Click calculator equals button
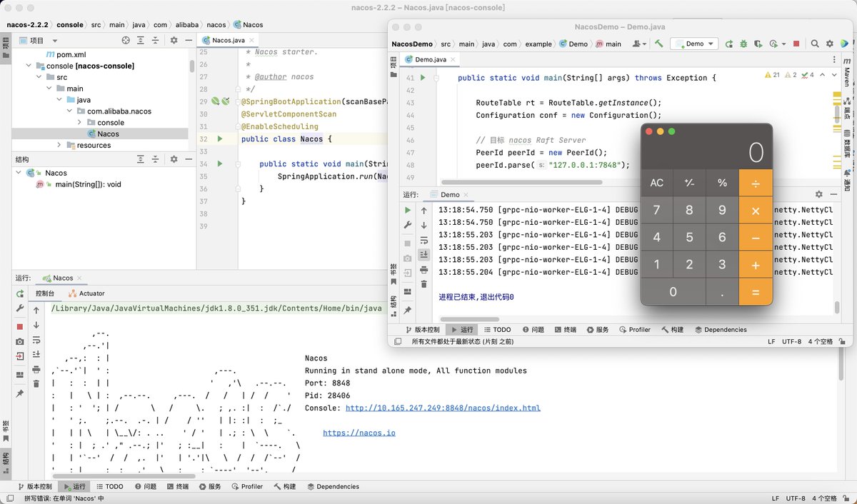Viewport: 857px width, 504px height. pos(756,291)
